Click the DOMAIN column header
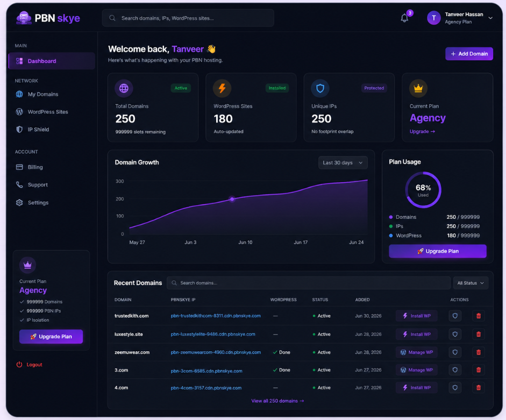506x420 pixels. pyautogui.click(x=123, y=300)
